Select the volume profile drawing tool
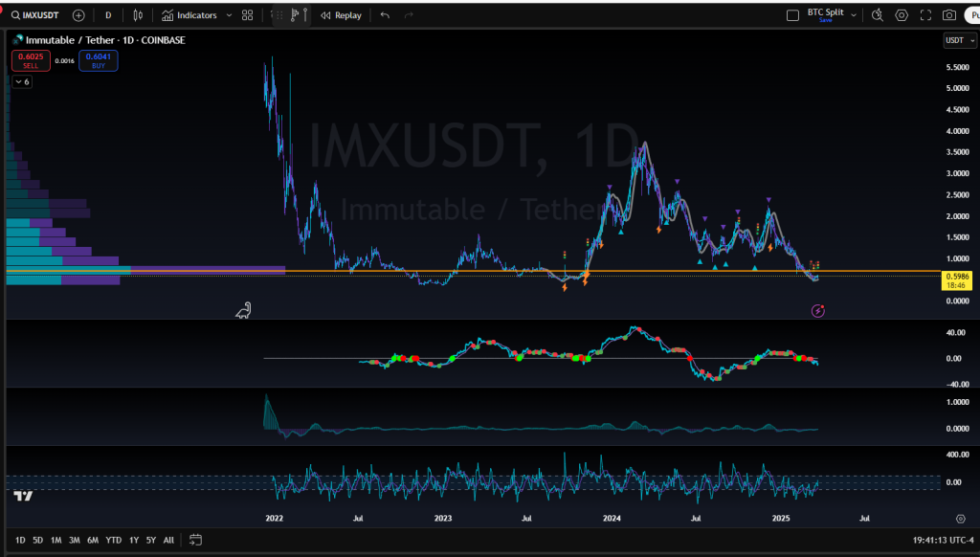This screenshot has width=980, height=557. click(x=295, y=15)
